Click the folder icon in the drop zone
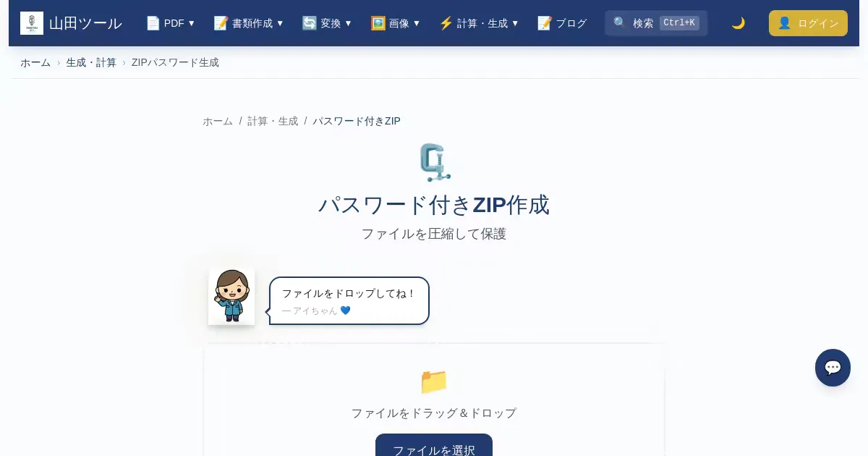The width and height of the screenshot is (868, 456). pos(434,381)
